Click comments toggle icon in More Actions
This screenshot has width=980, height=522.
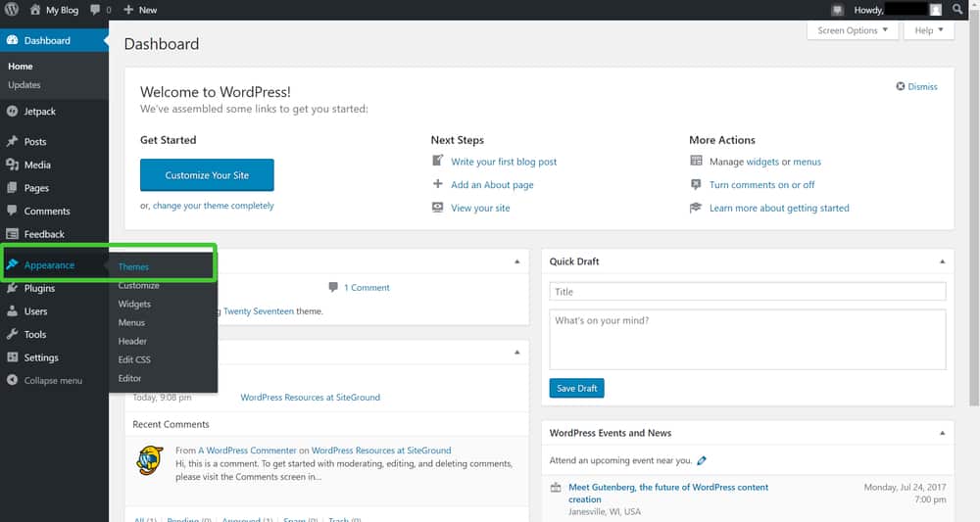coord(696,184)
